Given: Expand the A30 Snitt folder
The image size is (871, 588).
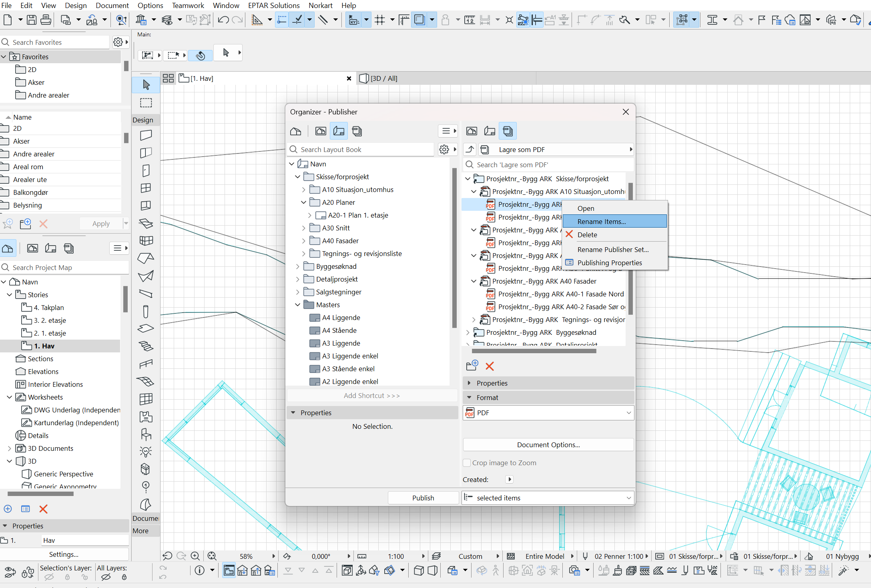Looking at the screenshot, I should click(x=304, y=228).
